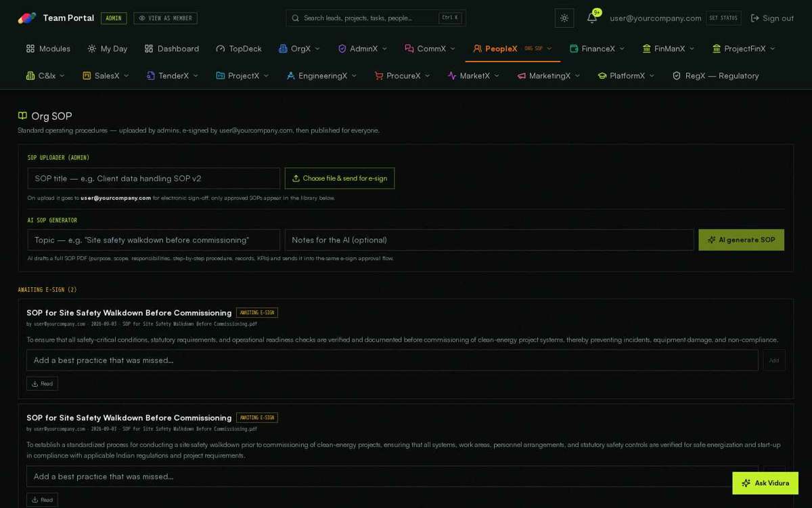This screenshot has width=812, height=508.
Task: Click the TopDeck gauge icon
Action: pyautogui.click(x=221, y=49)
